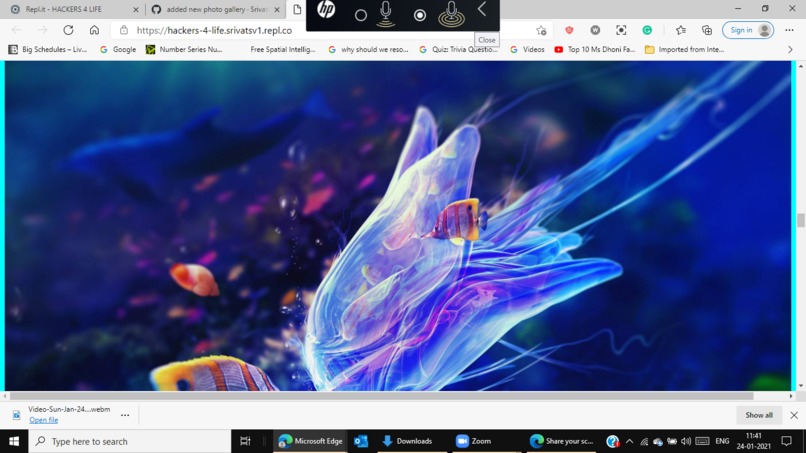Viewport: 806px width, 453px height.
Task: Open Number Series bookmark
Action: pos(184,49)
